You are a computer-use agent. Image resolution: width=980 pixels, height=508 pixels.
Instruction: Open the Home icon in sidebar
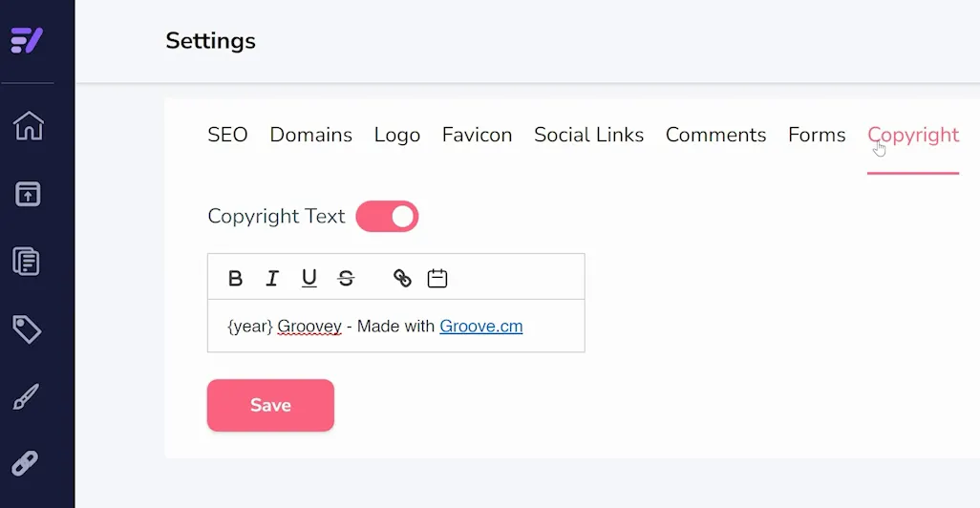tap(28, 126)
